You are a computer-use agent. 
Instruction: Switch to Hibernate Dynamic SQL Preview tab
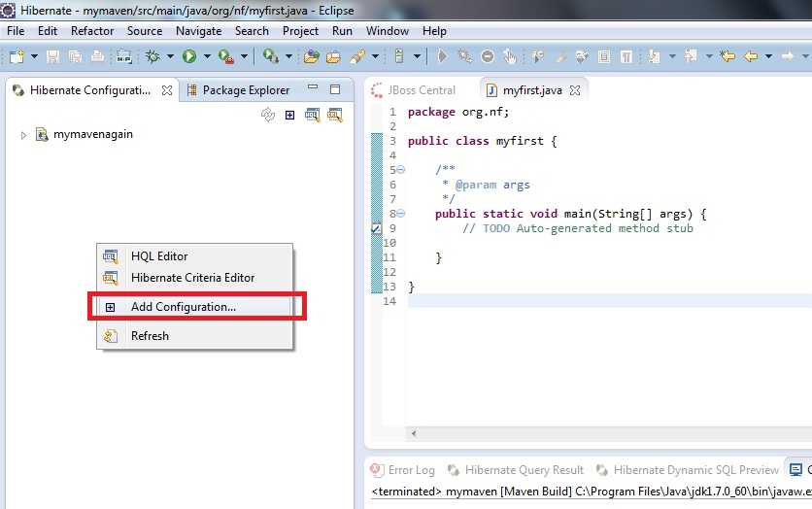[689, 469]
